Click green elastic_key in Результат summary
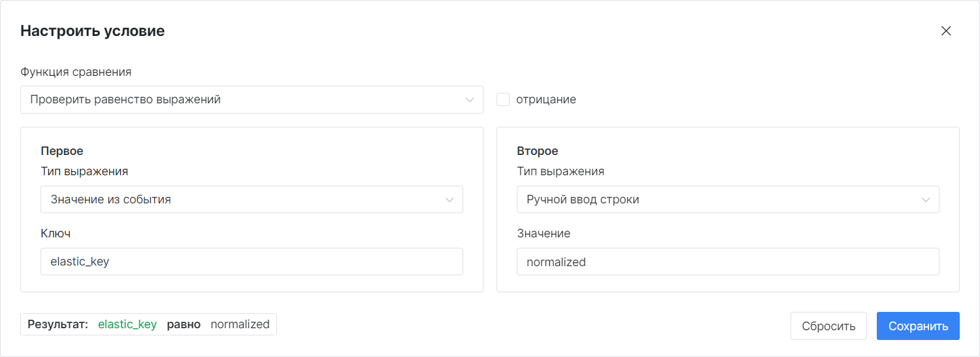This screenshot has width=980, height=357. pos(127,324)
